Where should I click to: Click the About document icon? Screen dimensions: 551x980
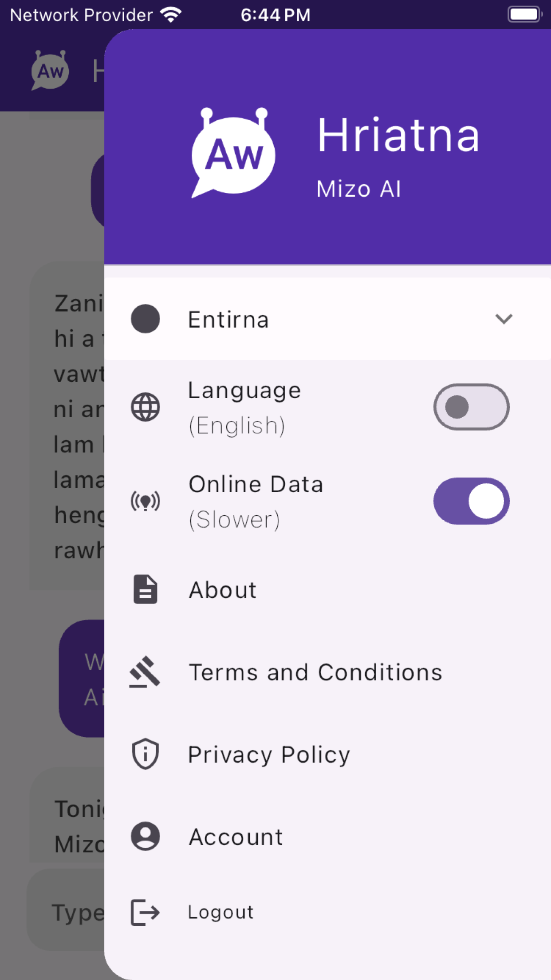point(146,589)
